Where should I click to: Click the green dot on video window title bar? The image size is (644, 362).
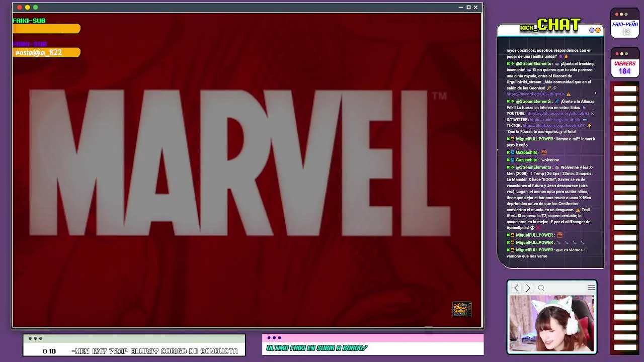pyautogui.click(x=36, y=7)
